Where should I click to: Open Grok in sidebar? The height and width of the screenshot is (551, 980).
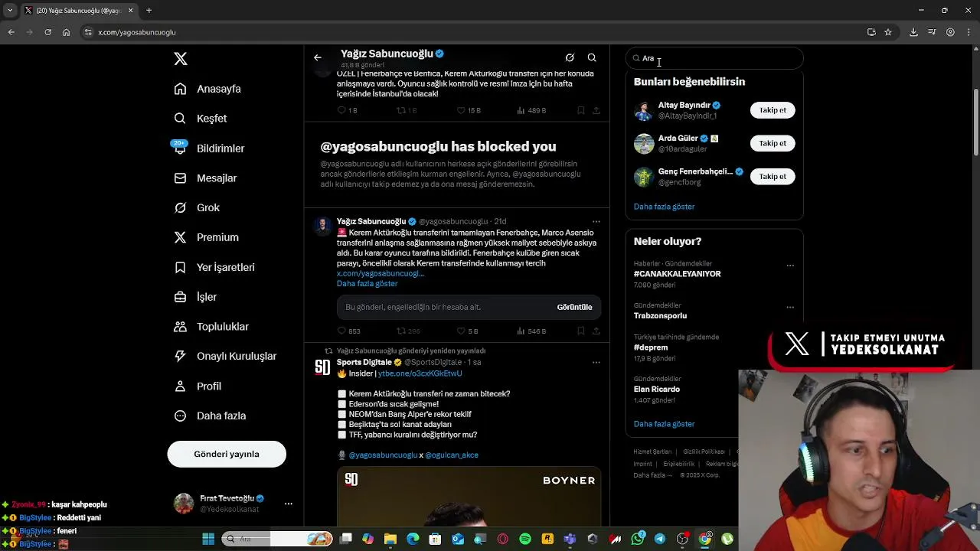click(x=197, y=208)
